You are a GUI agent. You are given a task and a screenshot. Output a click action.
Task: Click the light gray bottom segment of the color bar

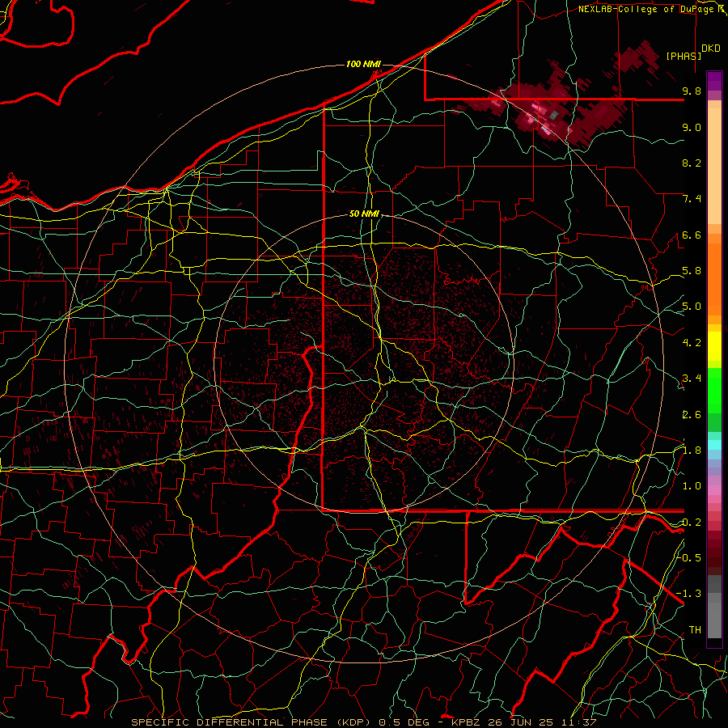pyautogui.click(x=714, y=620)
